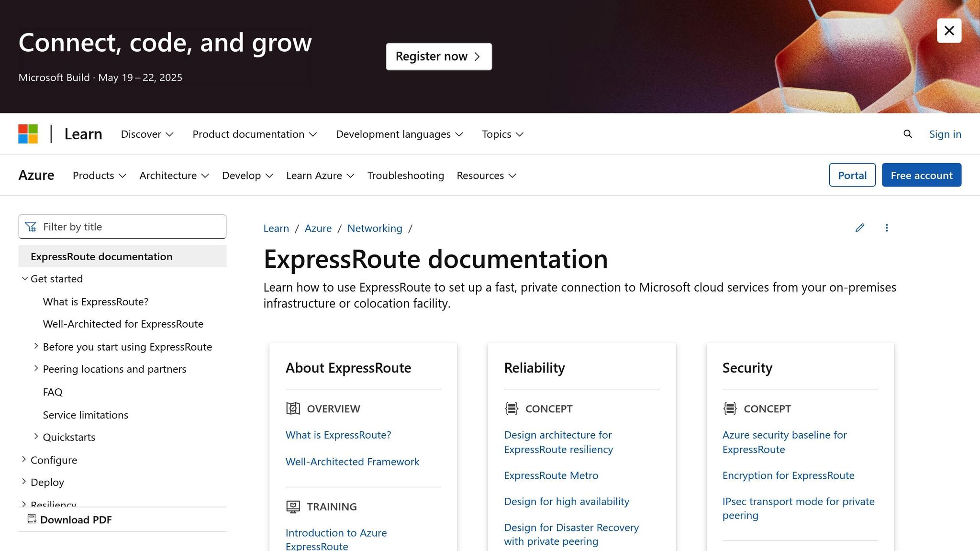Focus the Filter by title field

click(x=122, y=227)
